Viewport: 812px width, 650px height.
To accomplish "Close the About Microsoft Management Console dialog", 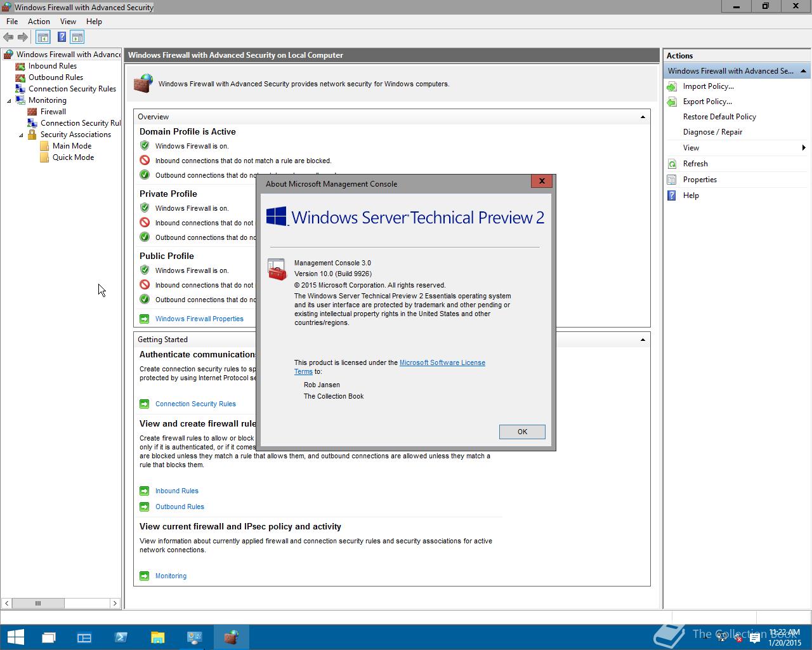I will [542, 181].
